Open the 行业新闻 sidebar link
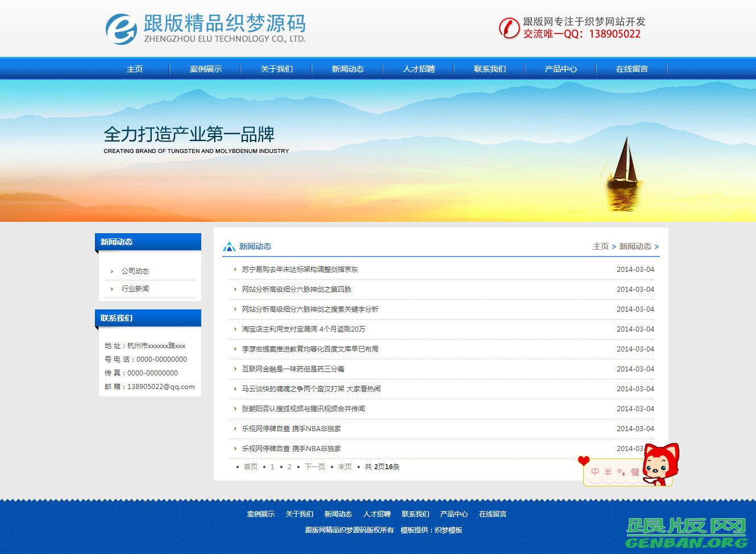Screen dimensions: 756x554 point(134,288)
